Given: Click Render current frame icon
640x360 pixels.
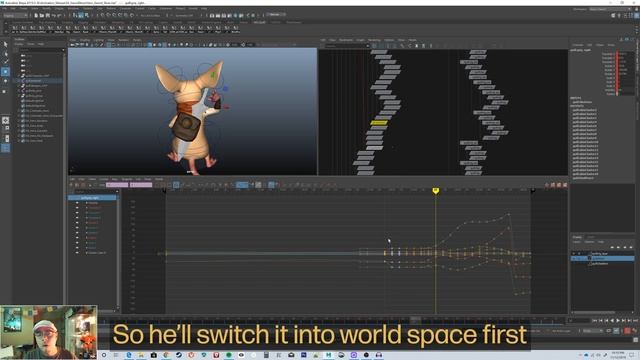Looking at the screenshot, I should click(x=218, y=16).
